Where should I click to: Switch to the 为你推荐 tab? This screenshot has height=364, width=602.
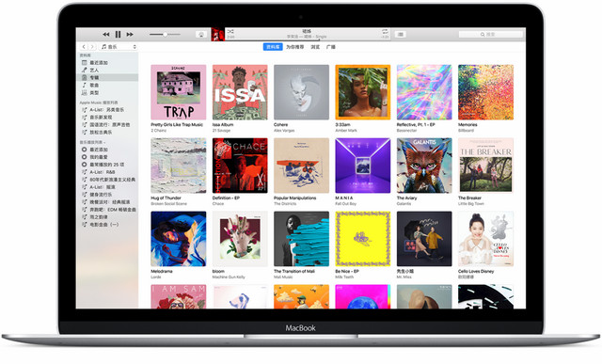tap(294, 47)
